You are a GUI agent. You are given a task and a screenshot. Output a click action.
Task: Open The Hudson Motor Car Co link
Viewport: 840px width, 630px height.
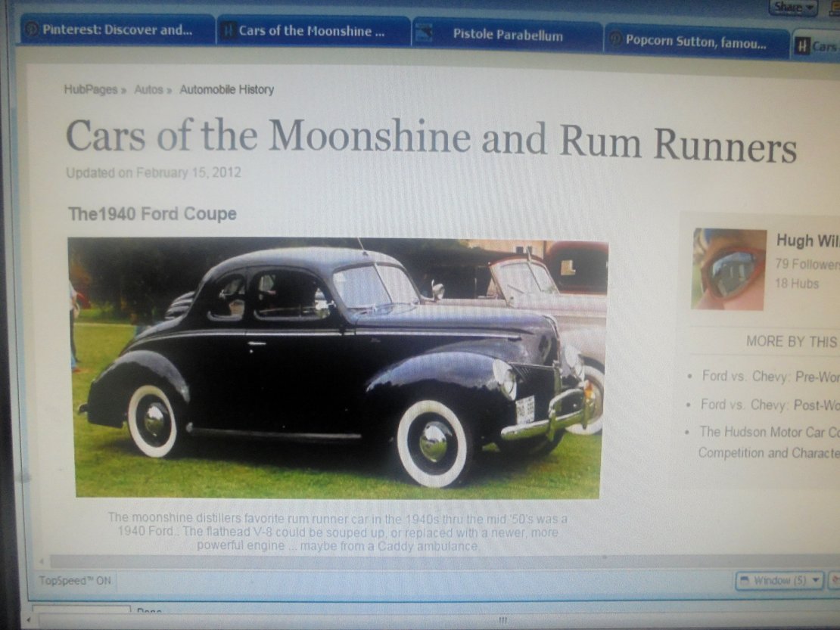(770, 442)
